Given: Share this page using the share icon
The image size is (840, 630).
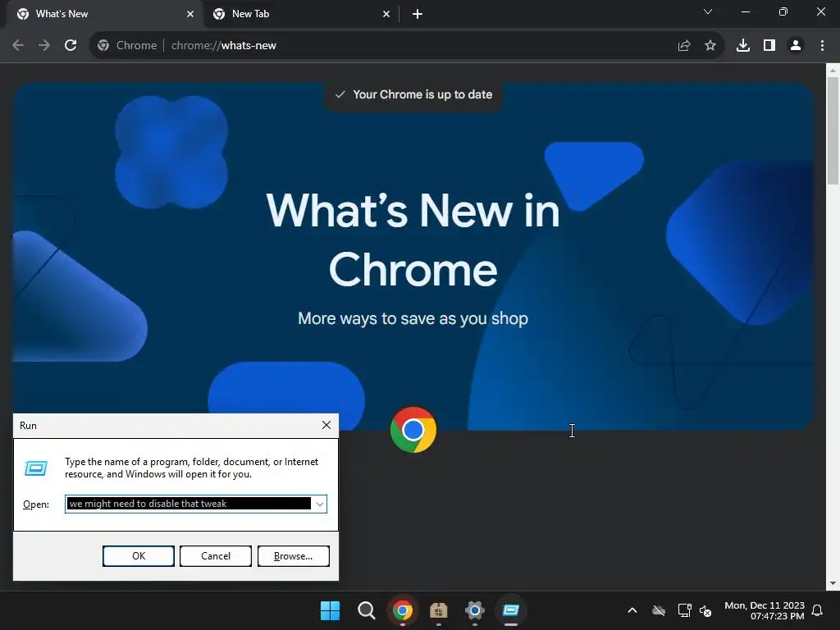Looking at the screenshot, I should (684, 46).
